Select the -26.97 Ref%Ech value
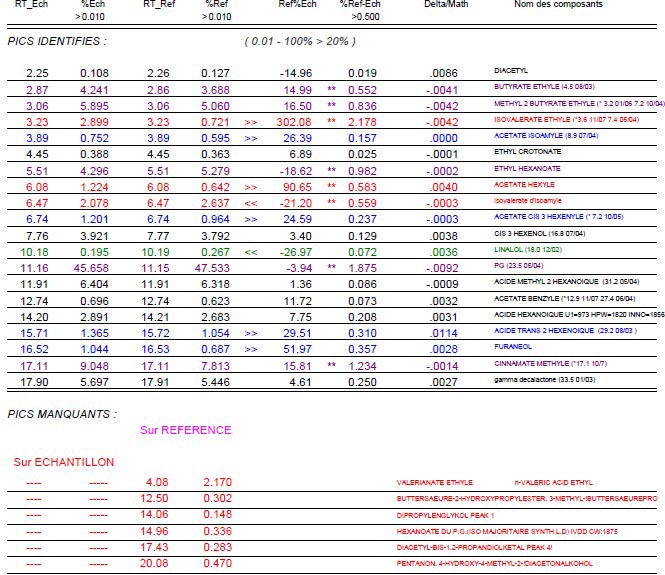665x575 pixels. (x=296, y=252)
